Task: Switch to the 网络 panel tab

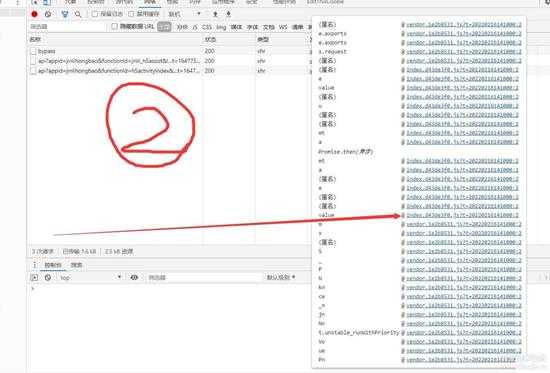Action: 150,2
